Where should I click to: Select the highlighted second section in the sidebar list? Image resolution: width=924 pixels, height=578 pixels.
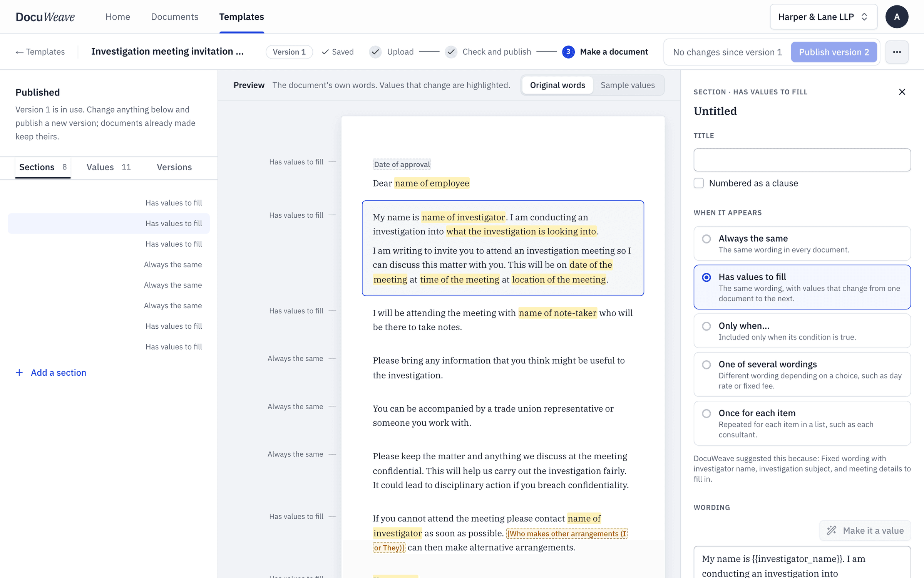[109, 223]
